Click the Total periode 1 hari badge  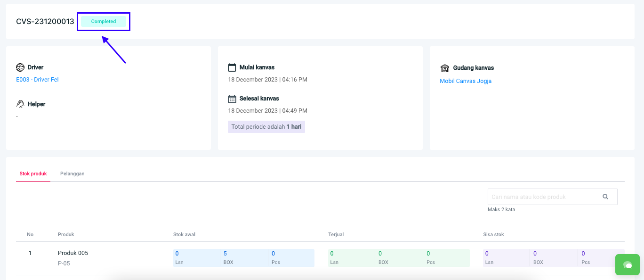(266, 127)
